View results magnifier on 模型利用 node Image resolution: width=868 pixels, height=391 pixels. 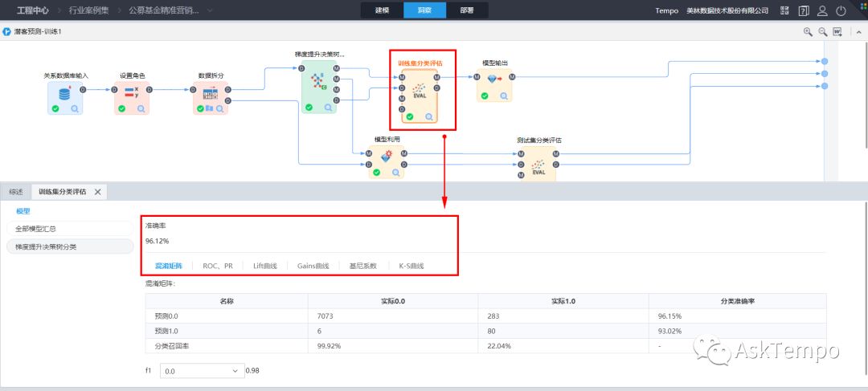[395, 173]
